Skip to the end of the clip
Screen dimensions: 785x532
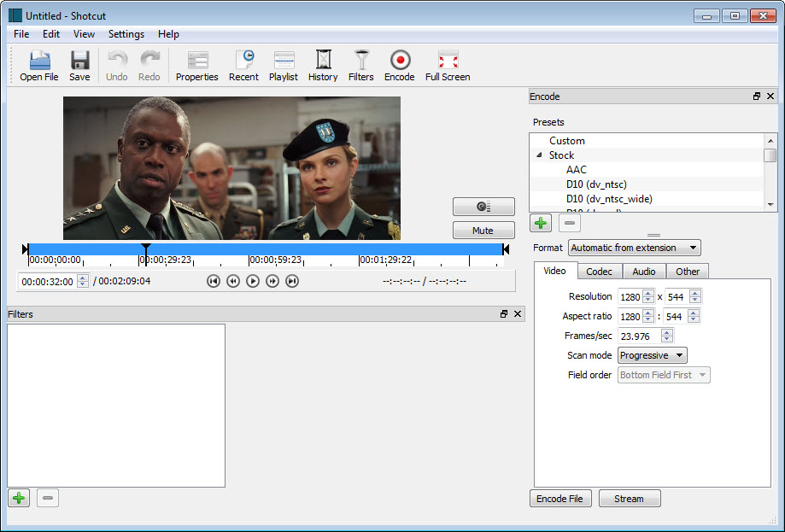pos(292,281)
